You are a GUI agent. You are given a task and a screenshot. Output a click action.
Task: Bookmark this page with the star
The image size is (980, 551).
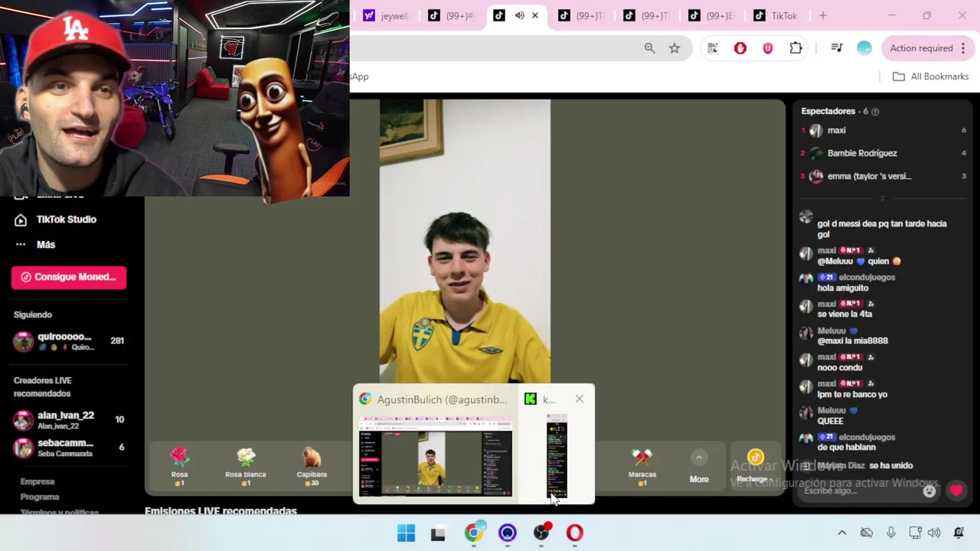click(x=675, y=48)
